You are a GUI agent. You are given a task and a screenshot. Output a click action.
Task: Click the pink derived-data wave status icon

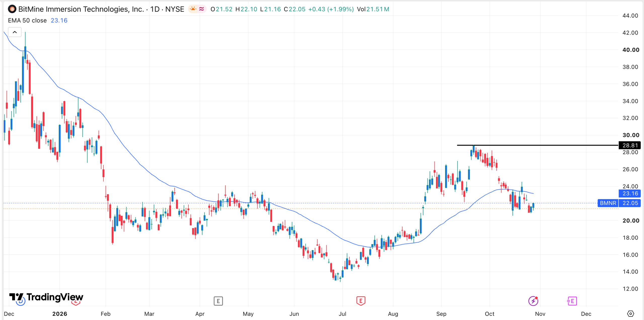[x=202, y=9]
